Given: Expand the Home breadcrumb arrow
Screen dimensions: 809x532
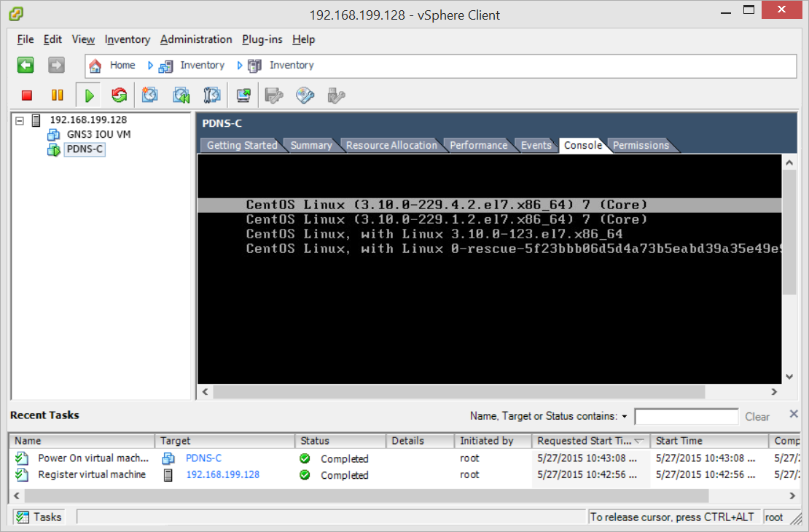Looking at the screenshot, I should point(150,66).
